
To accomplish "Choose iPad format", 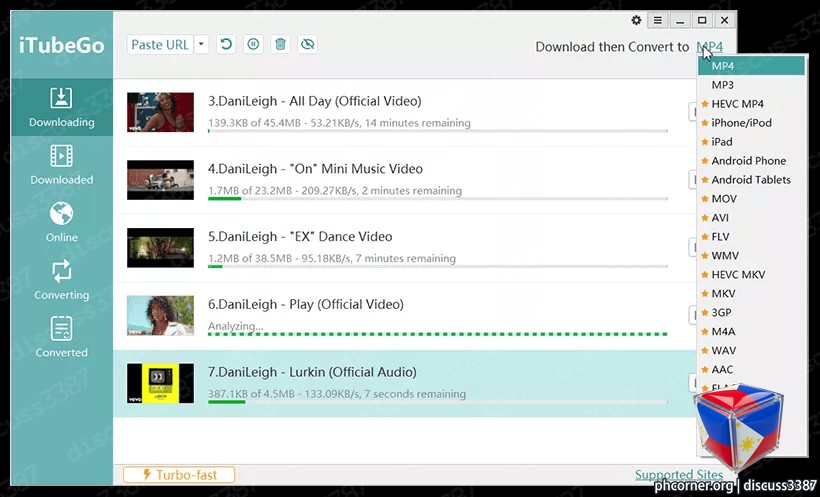I will coord(751,142).
